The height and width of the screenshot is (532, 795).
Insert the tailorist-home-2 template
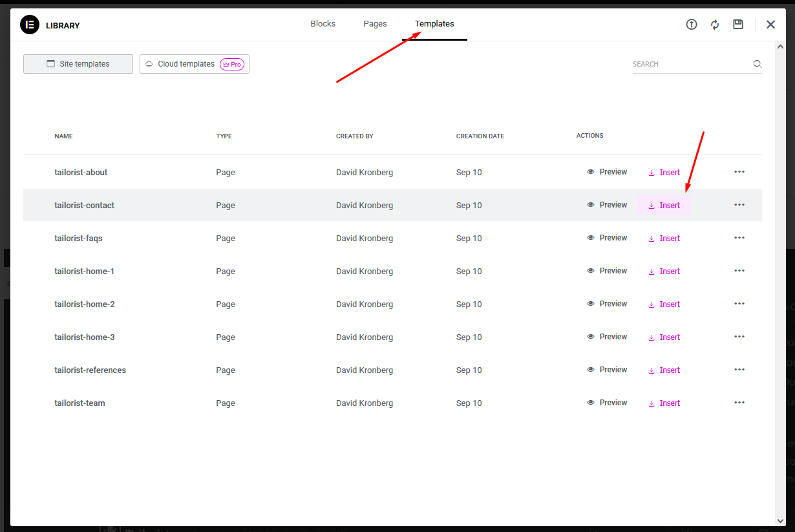pos(664,304)
